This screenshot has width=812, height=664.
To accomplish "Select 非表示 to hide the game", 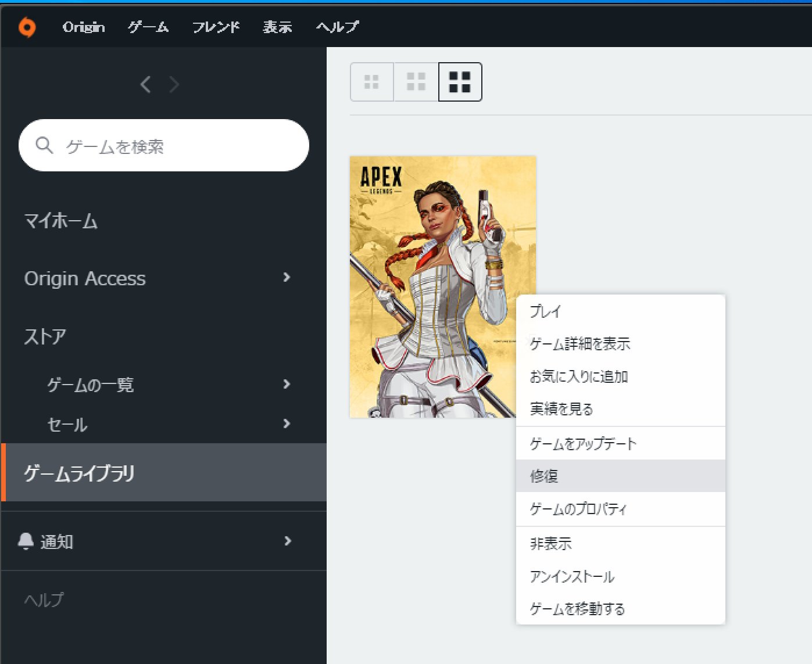I will pyautogui.click(x=621, y=544).
